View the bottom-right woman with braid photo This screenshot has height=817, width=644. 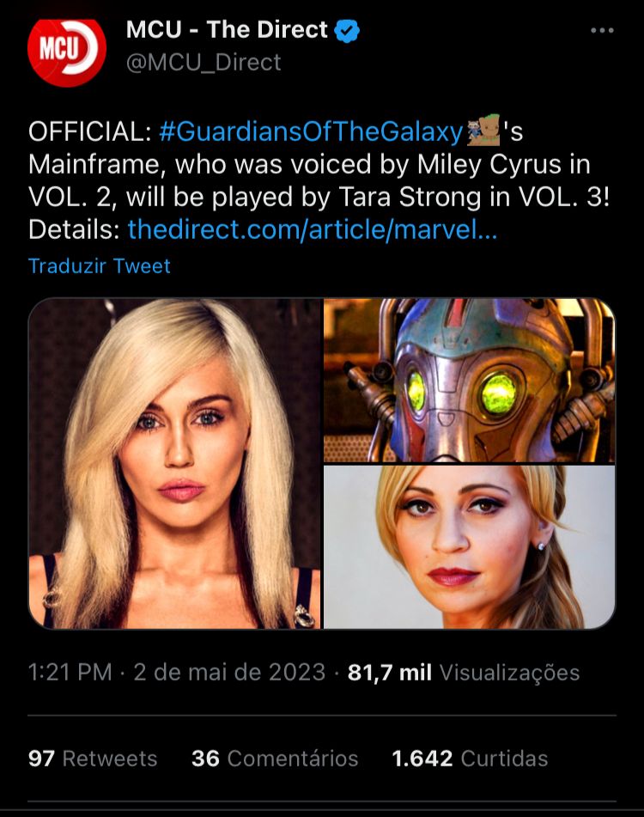coord(469,547)
